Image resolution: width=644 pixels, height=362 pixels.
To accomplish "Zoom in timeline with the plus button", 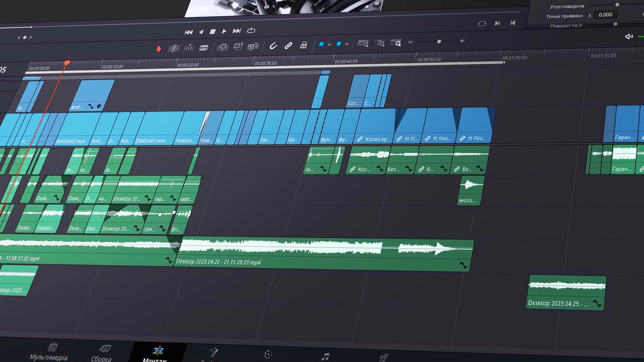I will [462, 41].
